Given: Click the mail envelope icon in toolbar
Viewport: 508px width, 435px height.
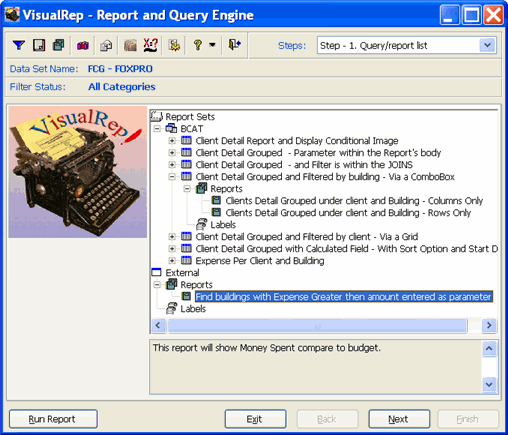Looking at the screenshot, I should (106, 45).
